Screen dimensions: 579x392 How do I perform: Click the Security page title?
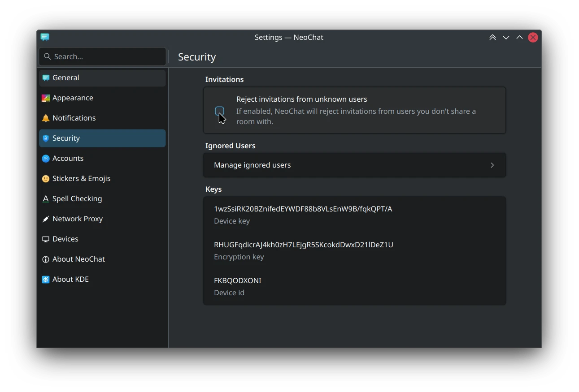coord(197,57)
